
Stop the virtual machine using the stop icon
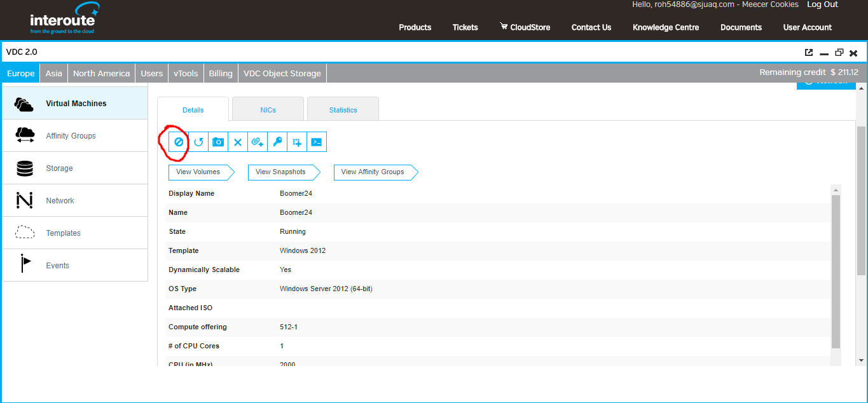point(179,142)
